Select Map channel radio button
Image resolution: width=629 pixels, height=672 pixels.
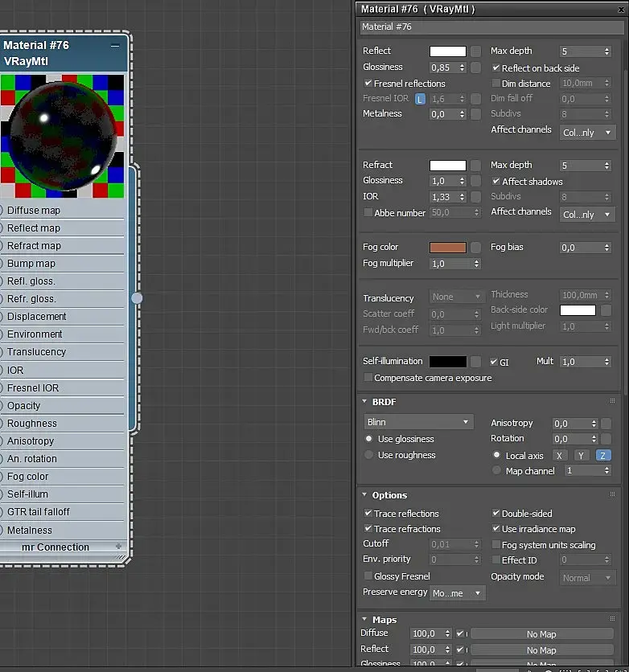click(x=496, y=470)
